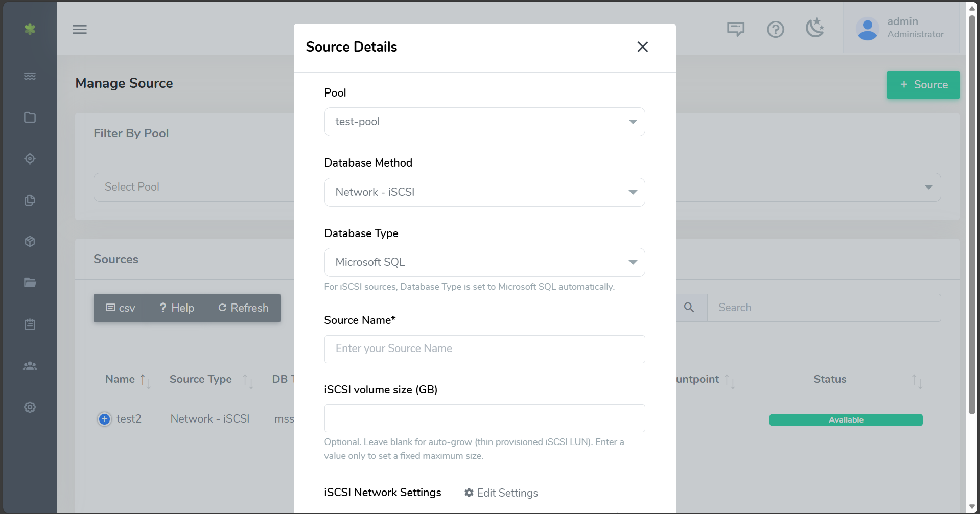Toggle dark mode moon icon
Screen dimensions: 980x514
(815, 28)
